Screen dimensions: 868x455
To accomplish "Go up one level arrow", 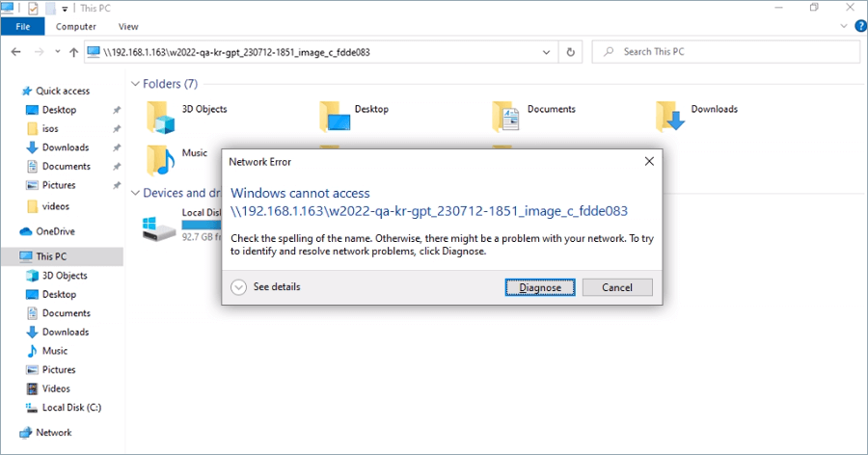I will click(x=73, y=52).
